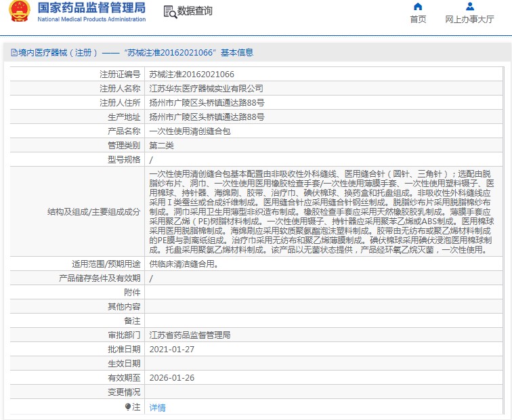This screenshot has width=512, height=420.
Task: Click the 注册人名称 row label
Action: tap(120, 89)
